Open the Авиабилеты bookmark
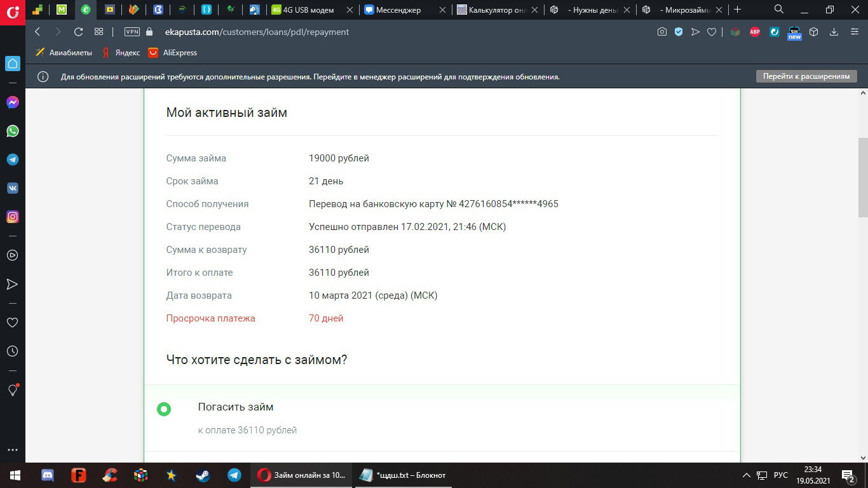 [64, 53]
